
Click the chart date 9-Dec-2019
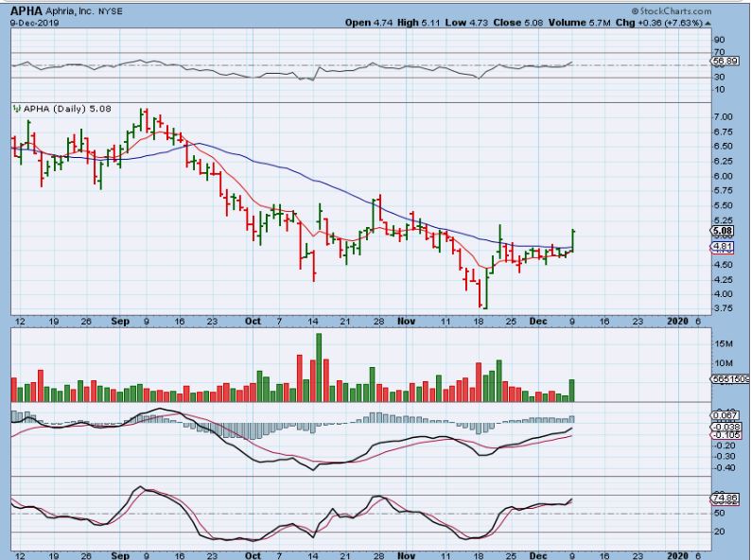pyautogui.click(x=34, y=23)
